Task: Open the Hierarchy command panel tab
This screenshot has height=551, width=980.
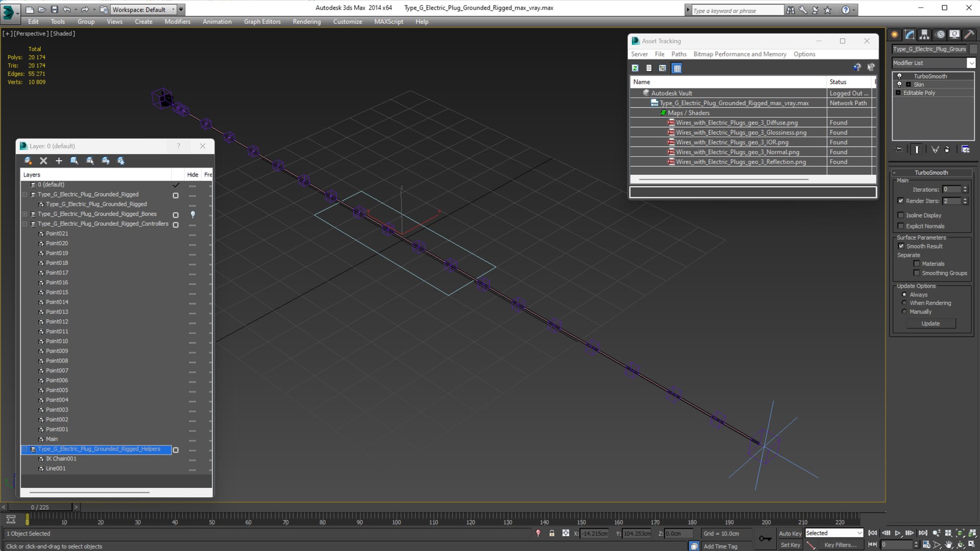Action: pos(924,35)
